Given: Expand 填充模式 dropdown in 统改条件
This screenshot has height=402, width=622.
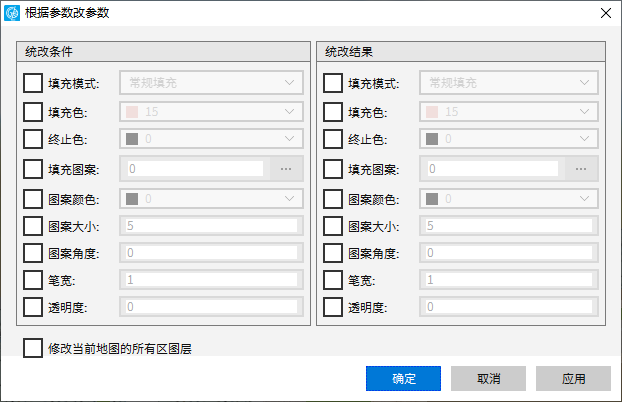Looking at the screenshot, I should coord(211,83).
